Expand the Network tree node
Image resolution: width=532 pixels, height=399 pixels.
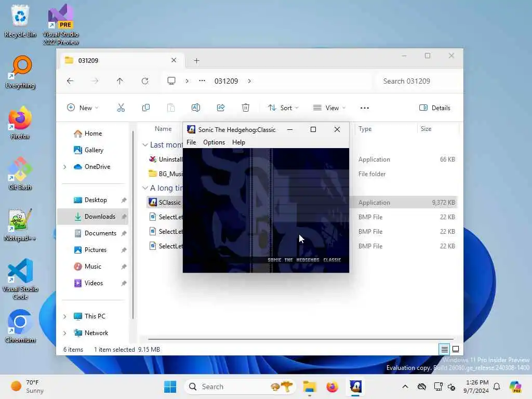[x=65, y=333]
